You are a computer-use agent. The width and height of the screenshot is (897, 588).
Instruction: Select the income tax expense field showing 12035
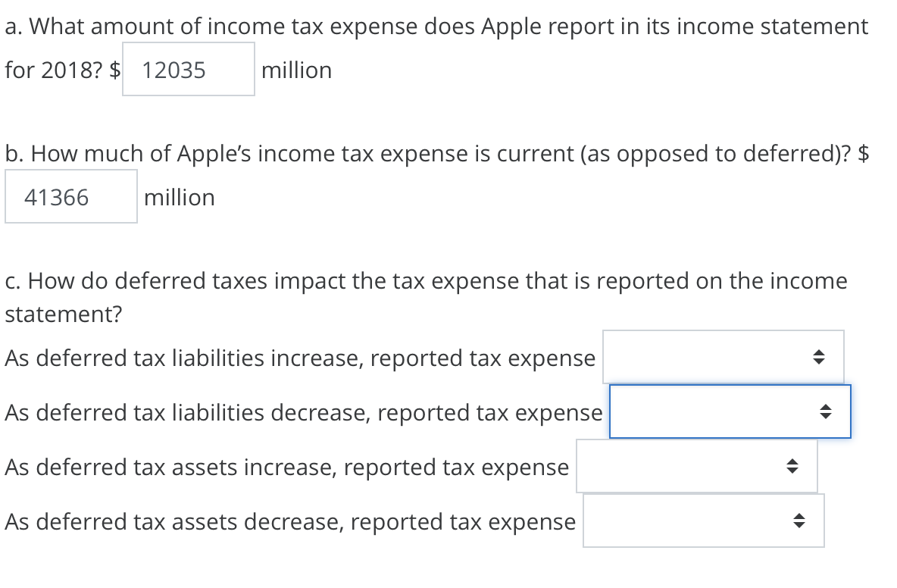(188, 70)
